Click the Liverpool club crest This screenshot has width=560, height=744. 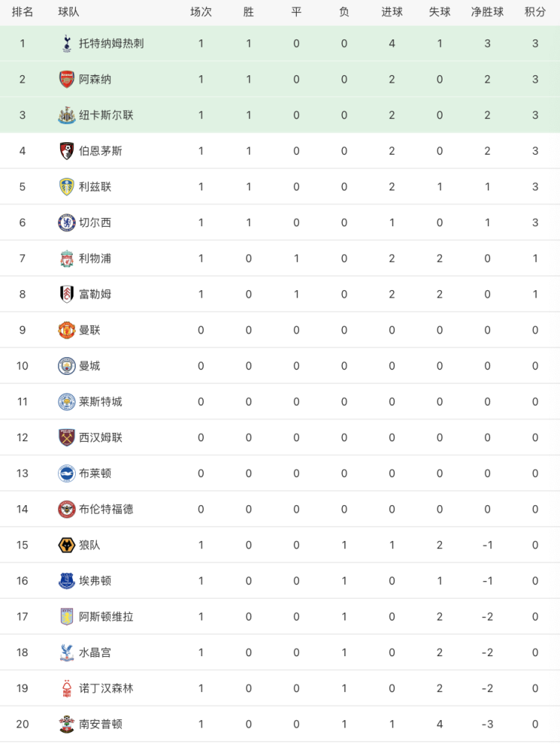click(67, 258)
